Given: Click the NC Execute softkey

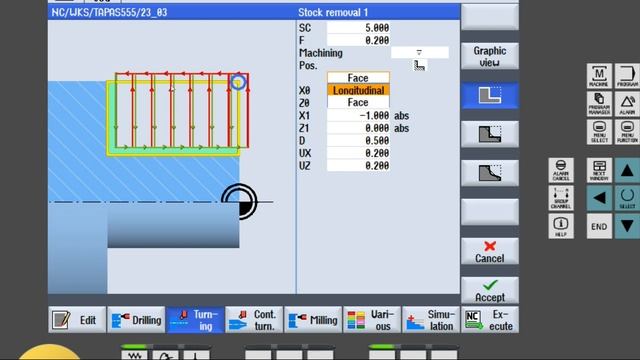Looking at the screenshot, I should [x=490, y=320].
